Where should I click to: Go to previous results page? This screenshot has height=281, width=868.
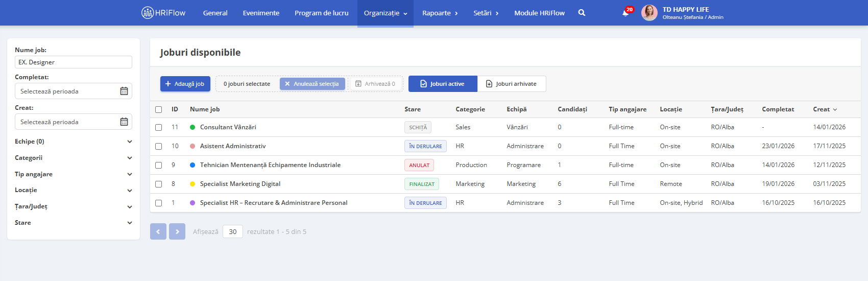click(158, 231)
